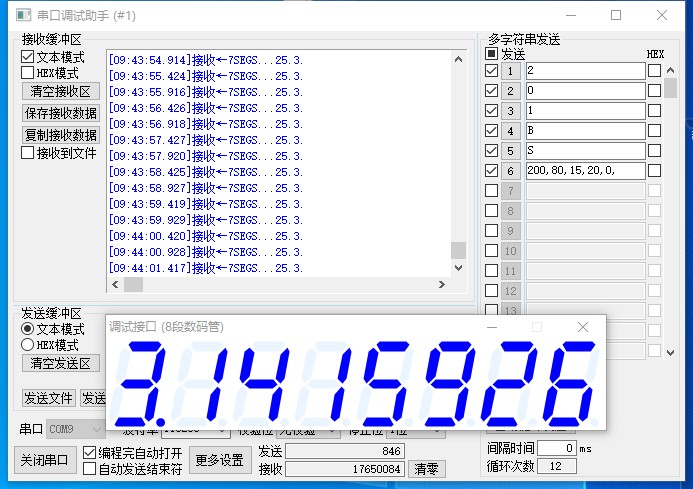Click the 保存接收数据 button
The image size is (693, 489).
coord(61,113)
